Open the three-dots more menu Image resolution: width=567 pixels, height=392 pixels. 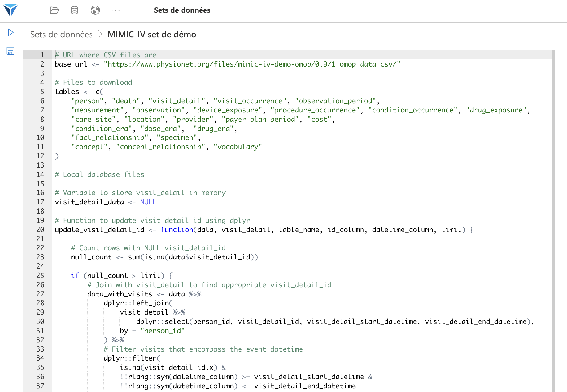click(116, 10)
